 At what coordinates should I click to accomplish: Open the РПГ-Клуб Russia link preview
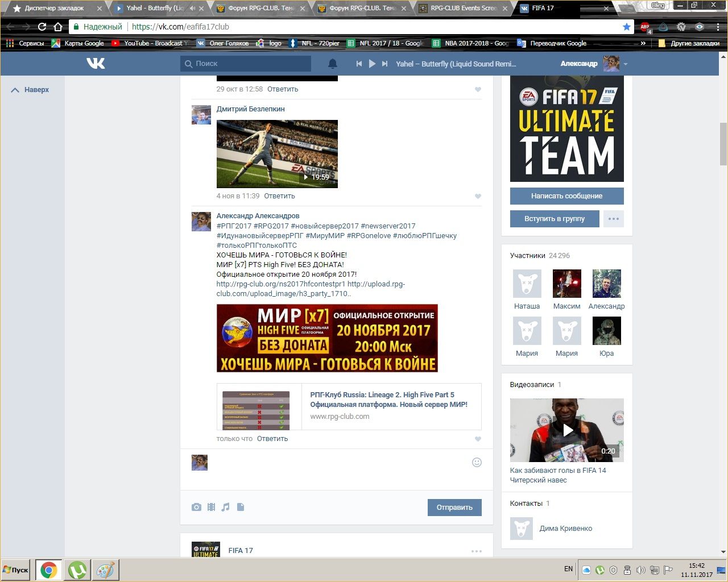tap(349, 406)
